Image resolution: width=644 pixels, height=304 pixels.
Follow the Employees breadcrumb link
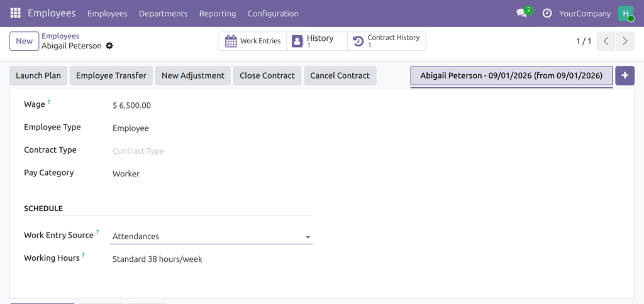(60, 36)
